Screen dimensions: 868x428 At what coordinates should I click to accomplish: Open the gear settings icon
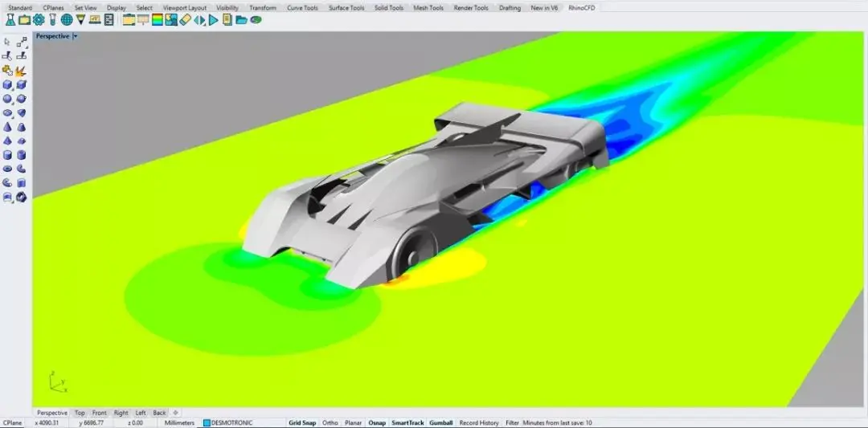point(39,20)
